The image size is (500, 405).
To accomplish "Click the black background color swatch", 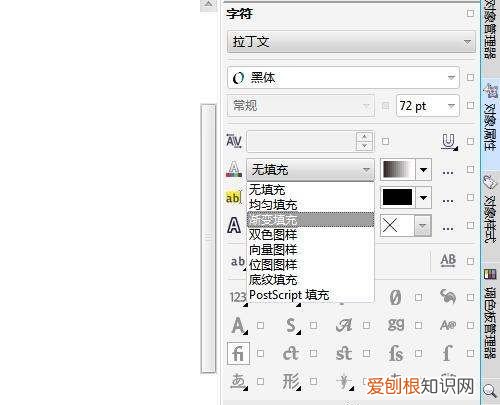I will tap(397, 197).
